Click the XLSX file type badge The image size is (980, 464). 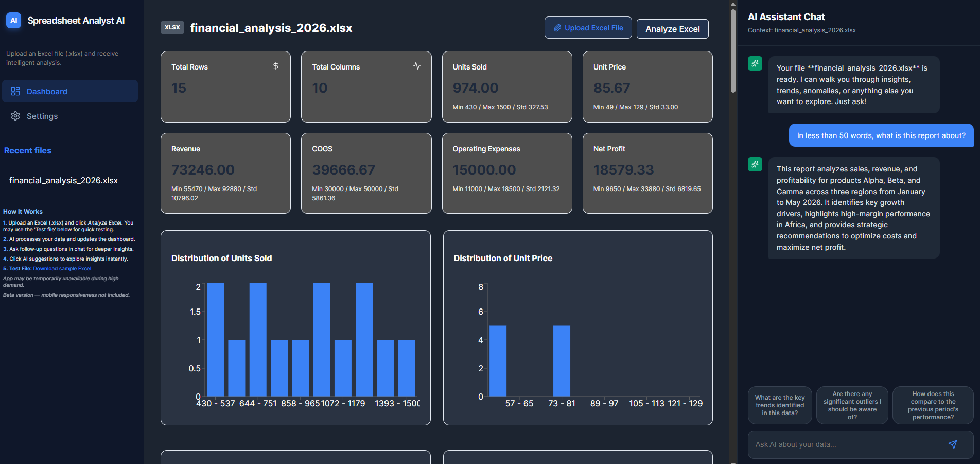click(x=172, y=28)
